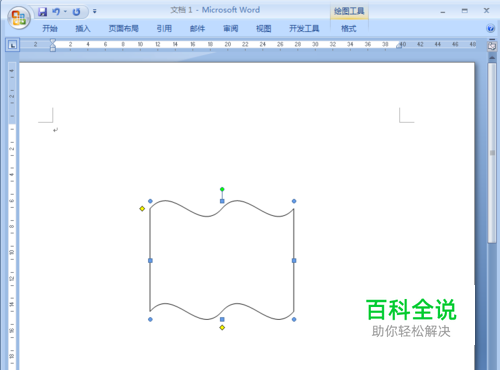This screenshot has height=370, width=500.
Task: Click the right-middle sizing handle of the shape
Action: tap(294, 260)
